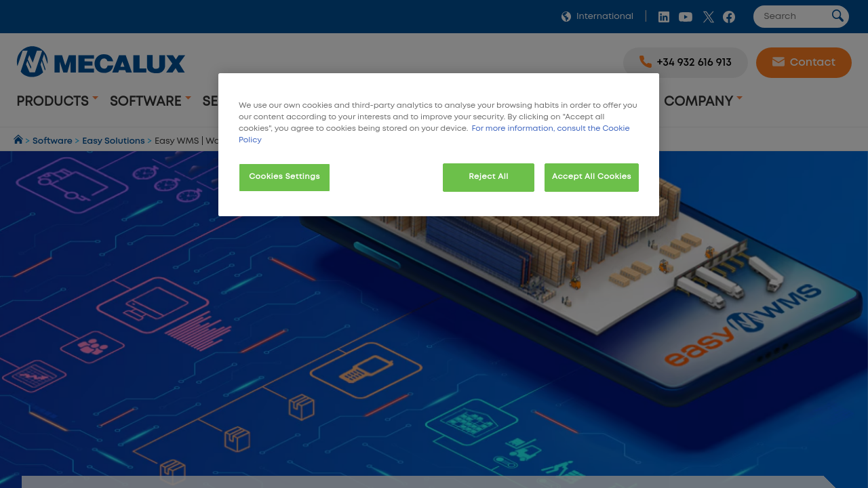Click into the Search input field

coord(793,16)
